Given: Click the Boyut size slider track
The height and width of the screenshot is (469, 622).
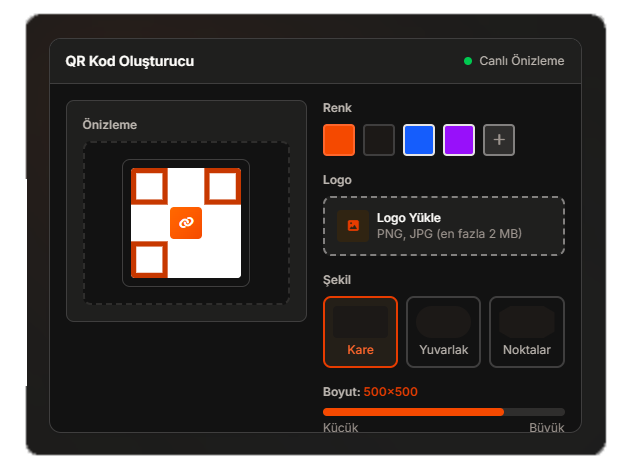Looking at the screenshot, I should tap(444, 412).
